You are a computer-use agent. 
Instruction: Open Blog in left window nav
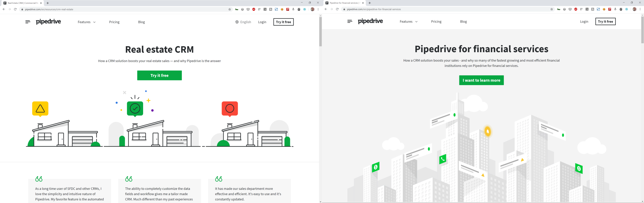(x=141, y=22)
